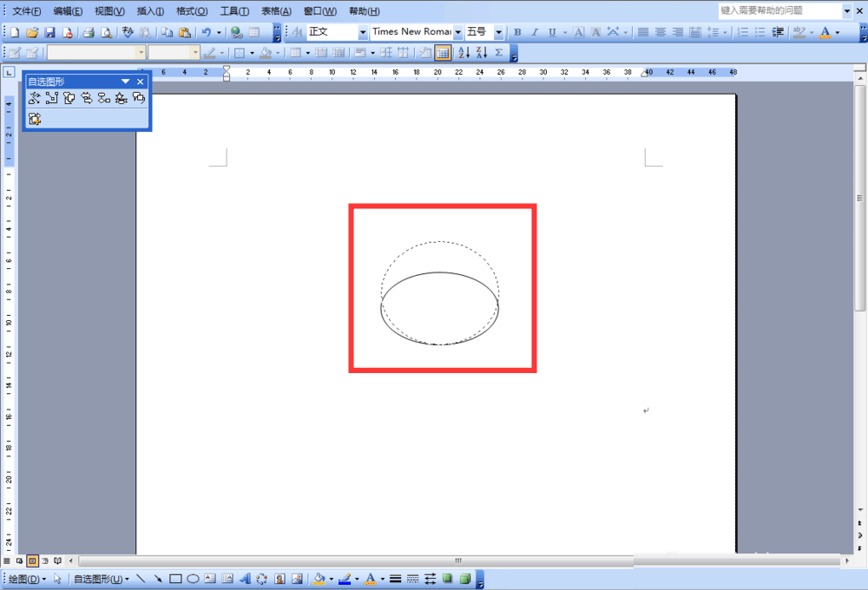
Task: Open print preview
Action: (106, 33)
